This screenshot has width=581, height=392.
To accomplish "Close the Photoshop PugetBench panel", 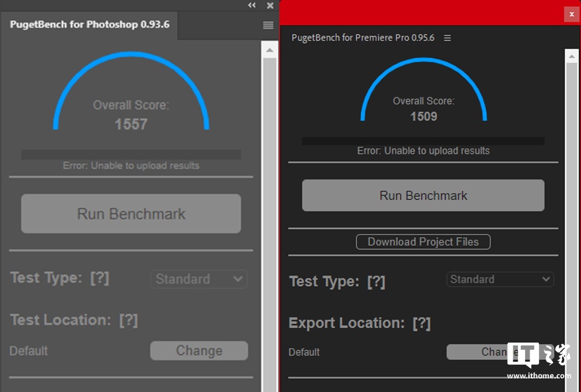I will [x=270, y=5].
